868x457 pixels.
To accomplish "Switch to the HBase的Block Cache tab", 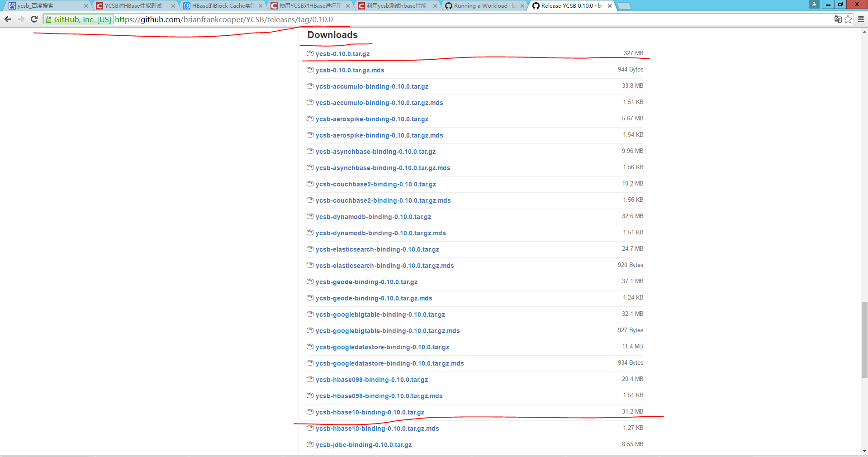I will 222,6.
